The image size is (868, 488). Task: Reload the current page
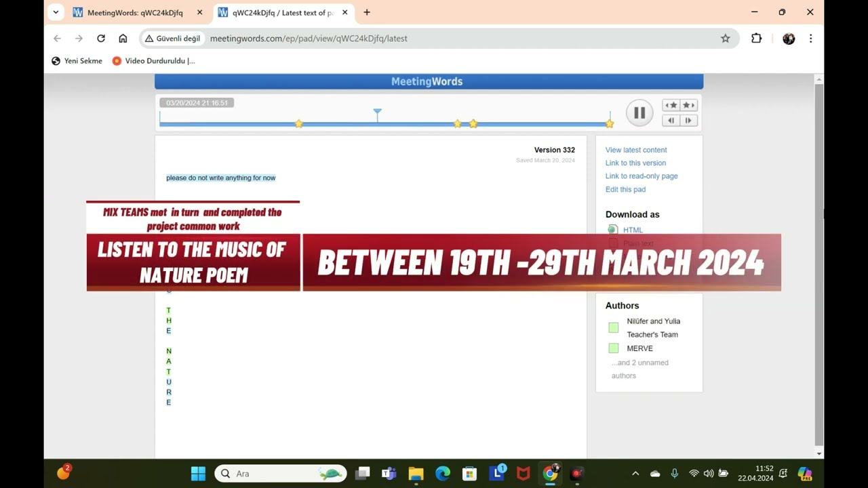pyautogui.click(x=101, y=39)
